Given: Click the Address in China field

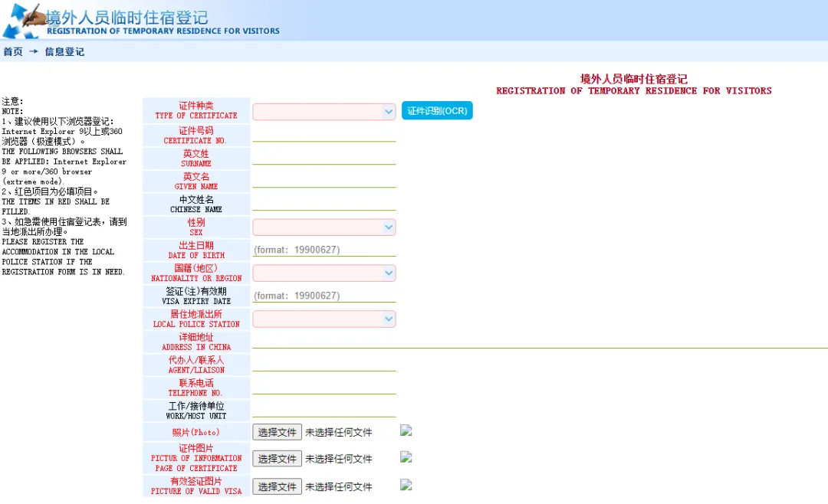Looking at the screenshot, I should pyautogui.click(x=537, y=341).
